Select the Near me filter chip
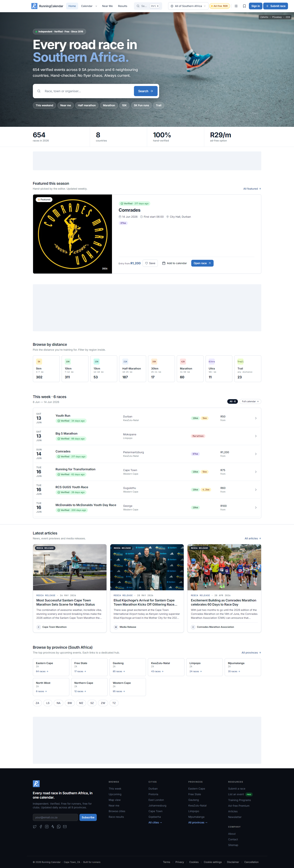 click(x=66, y=106)
